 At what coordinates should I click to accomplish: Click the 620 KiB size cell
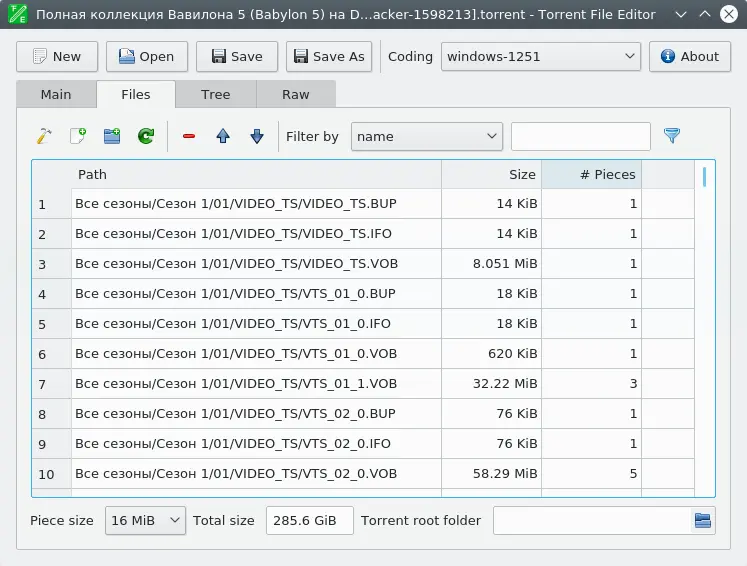492,354
